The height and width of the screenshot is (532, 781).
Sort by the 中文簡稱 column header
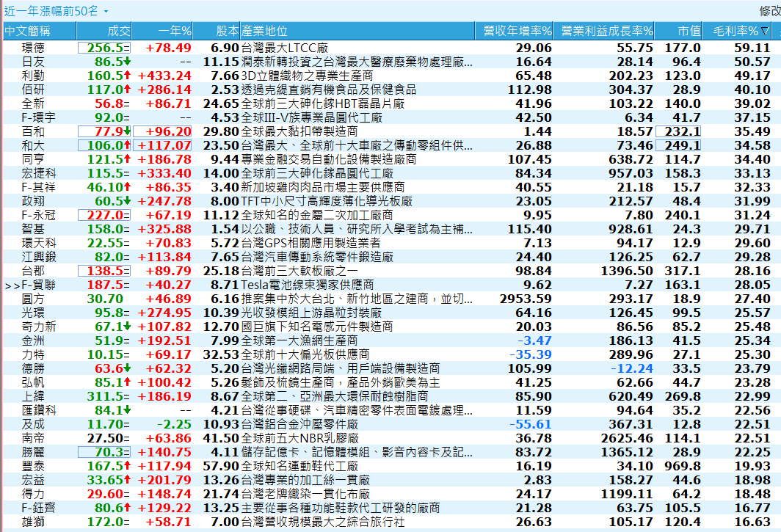[28, 31]
